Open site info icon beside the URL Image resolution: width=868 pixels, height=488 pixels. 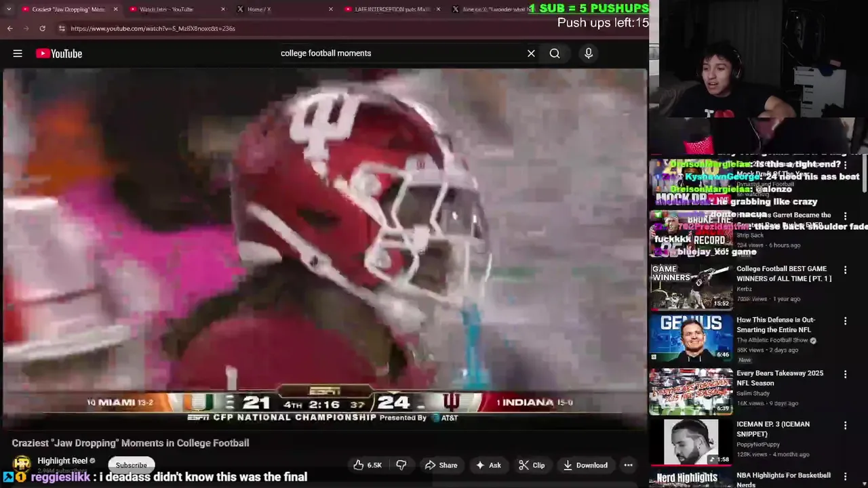[x=62, y=28]
